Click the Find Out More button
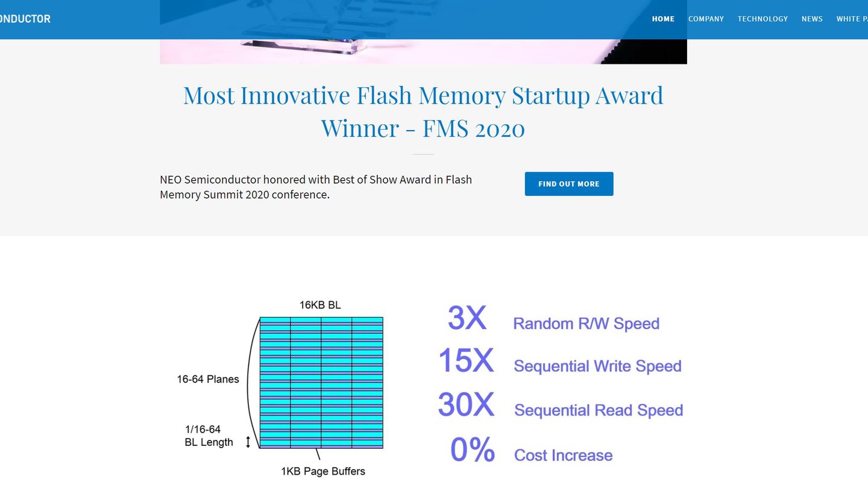868x488 pixels. [x=569, y=184]
